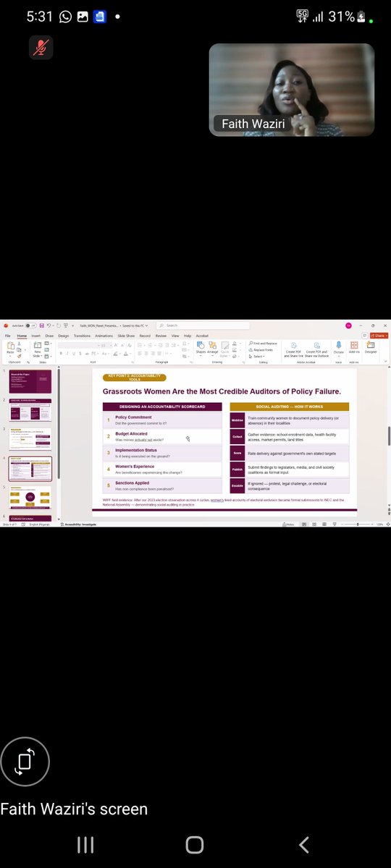Click the Add-ins icon
Image resolution: width=391 pixels, height=868 pixels.
[x=354, y=348]
